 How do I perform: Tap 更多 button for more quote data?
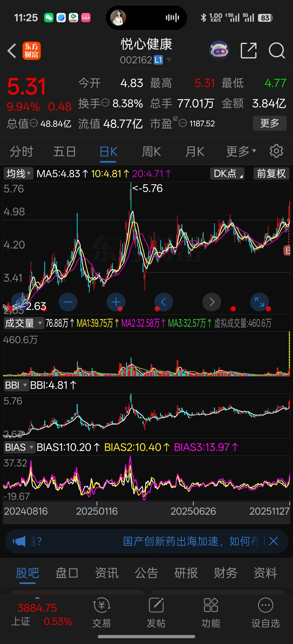(270, 123)
